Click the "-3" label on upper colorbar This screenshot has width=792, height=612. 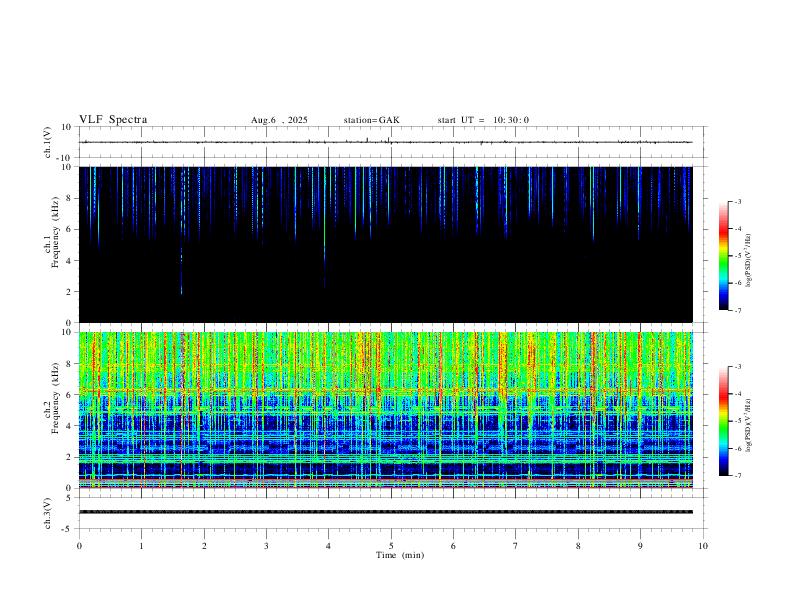(x=737, y=201)
